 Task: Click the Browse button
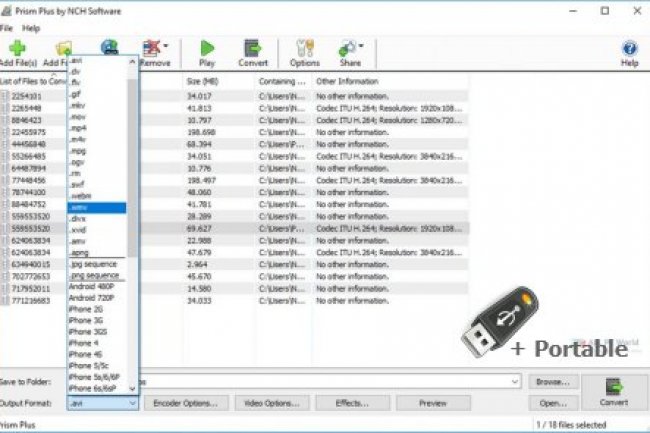tap(553, 381)
